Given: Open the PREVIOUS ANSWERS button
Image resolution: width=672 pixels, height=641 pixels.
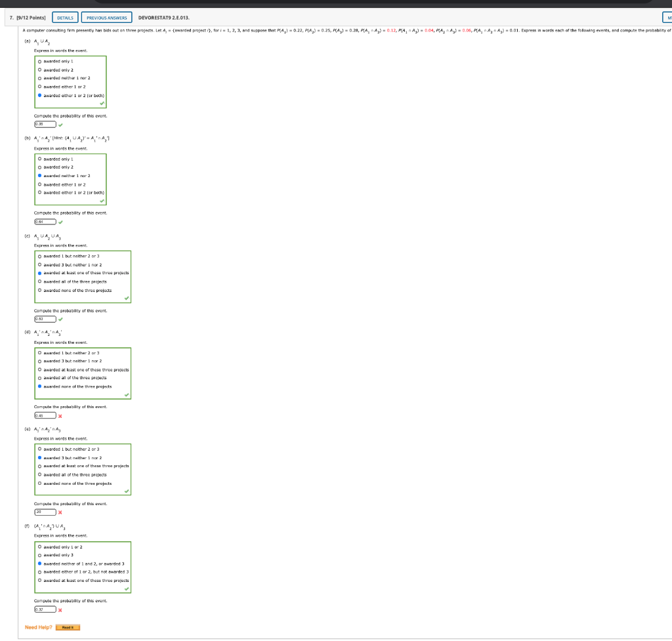Looking at the screenshot, I should coord(107,18).
